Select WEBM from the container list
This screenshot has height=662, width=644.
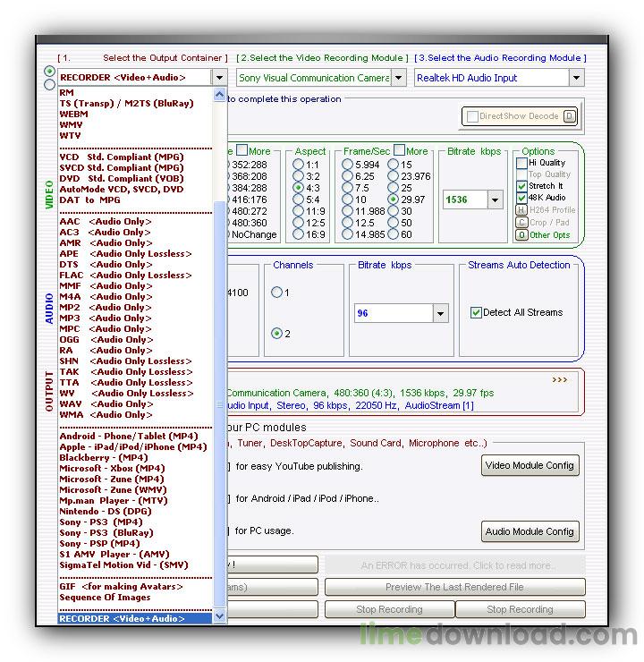[73, 115]
